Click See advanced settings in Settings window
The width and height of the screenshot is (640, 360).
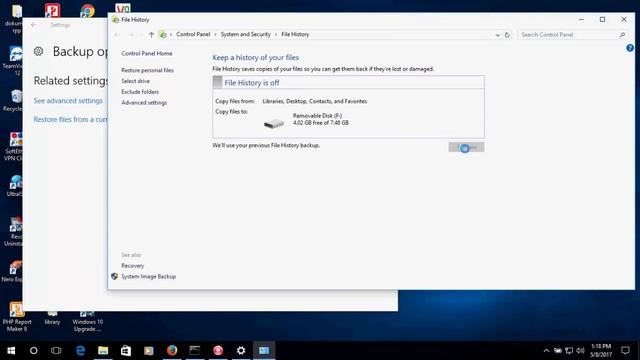68,101
